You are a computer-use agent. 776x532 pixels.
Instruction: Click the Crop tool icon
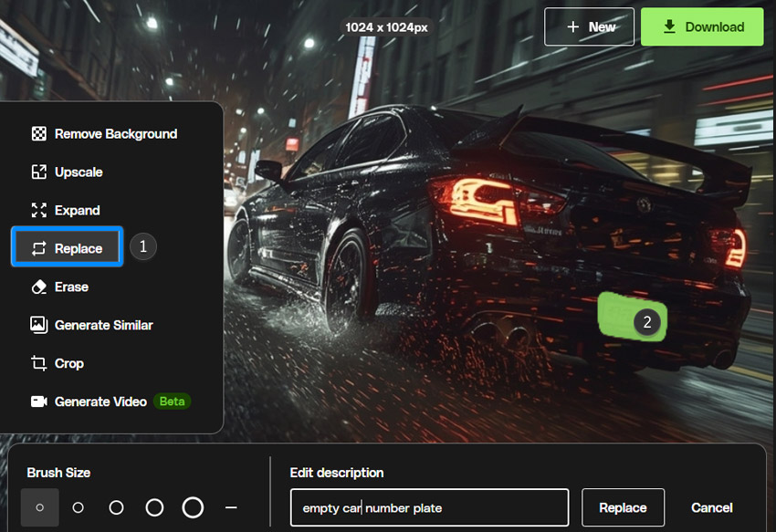39,363
